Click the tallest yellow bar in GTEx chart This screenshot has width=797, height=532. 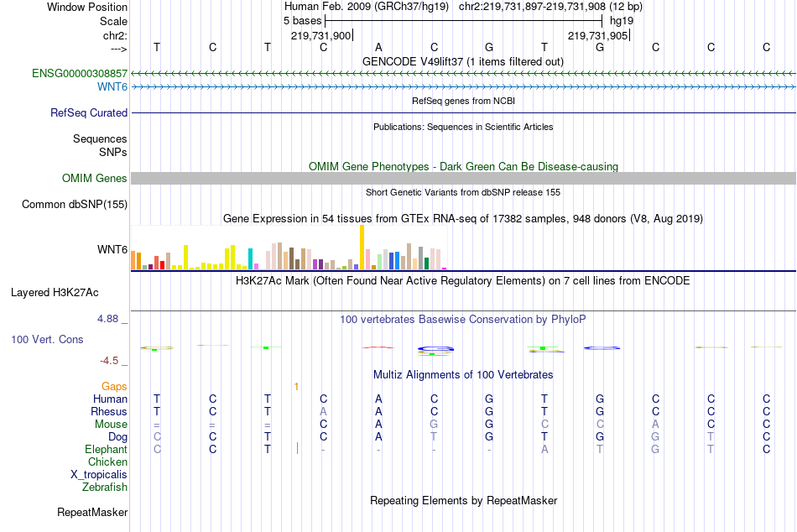[x=362, y=248]
